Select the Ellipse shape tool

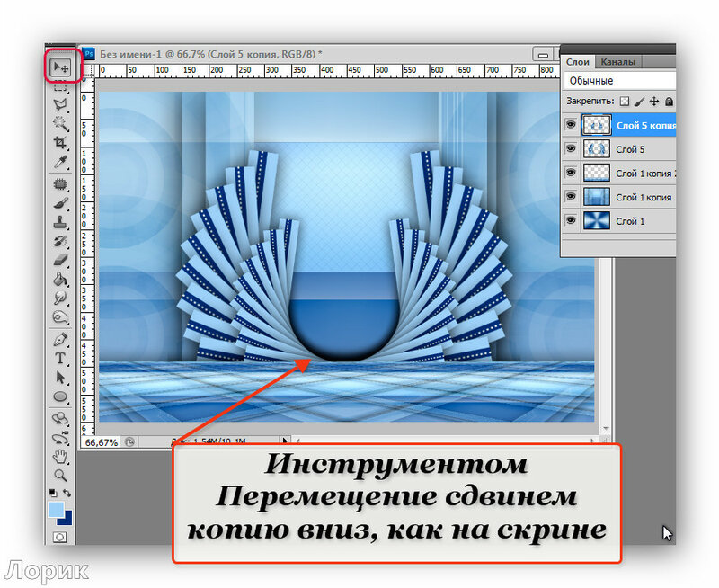60,396
